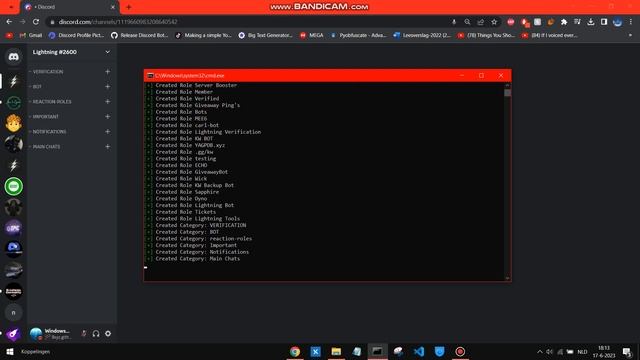Share this page icon in address bar

coord(481,22)
